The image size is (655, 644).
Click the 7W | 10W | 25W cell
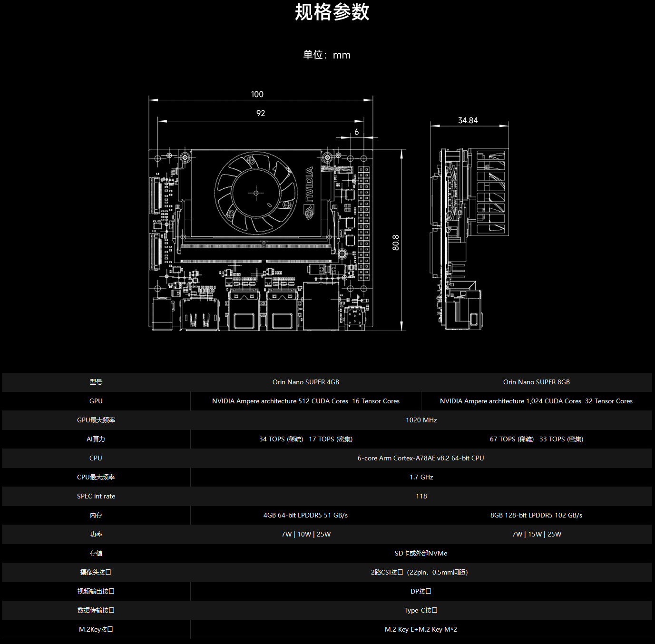pyautogui.click(x=306, y=534)
